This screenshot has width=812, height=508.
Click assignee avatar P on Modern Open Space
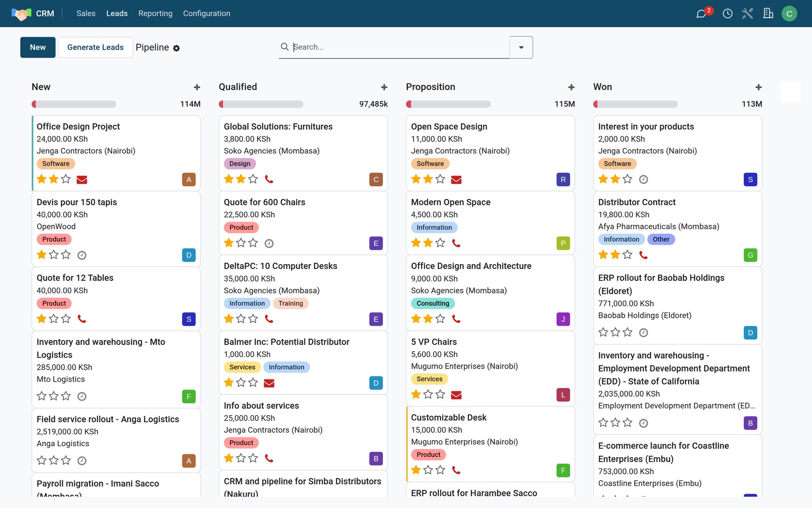pyautogui.click(x=563, y=243)
